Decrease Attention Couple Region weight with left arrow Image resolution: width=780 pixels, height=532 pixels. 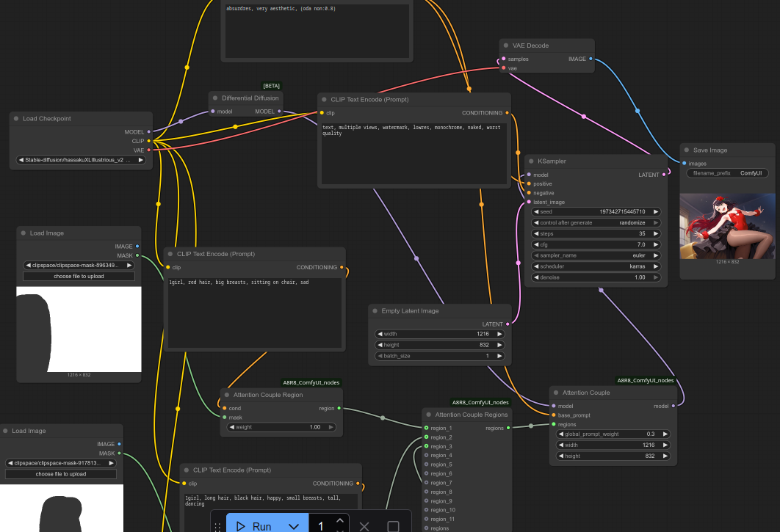coord(232,427)
